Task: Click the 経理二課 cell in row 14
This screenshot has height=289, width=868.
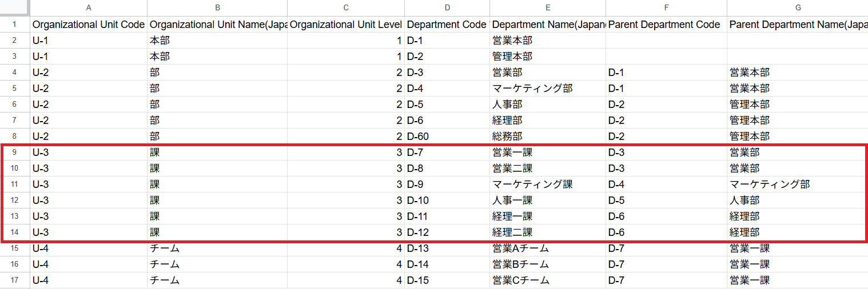Action: point(547,232)
